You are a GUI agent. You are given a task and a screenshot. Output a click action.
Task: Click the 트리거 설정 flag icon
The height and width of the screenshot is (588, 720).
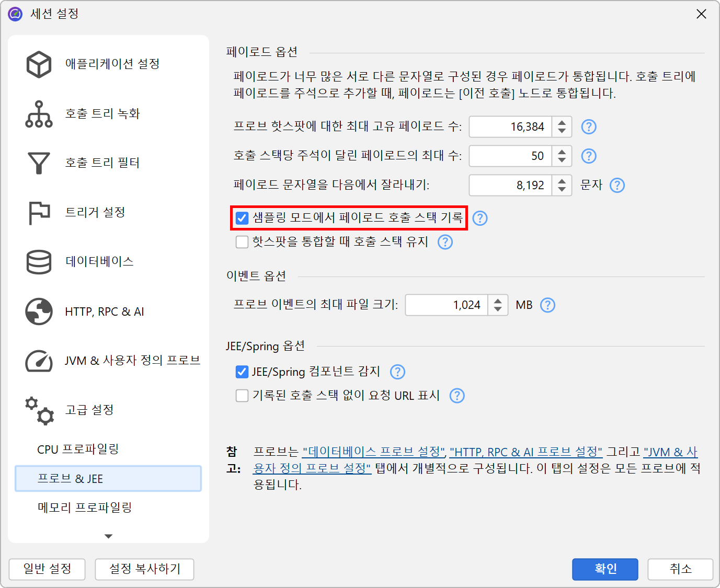pos(39,213)
